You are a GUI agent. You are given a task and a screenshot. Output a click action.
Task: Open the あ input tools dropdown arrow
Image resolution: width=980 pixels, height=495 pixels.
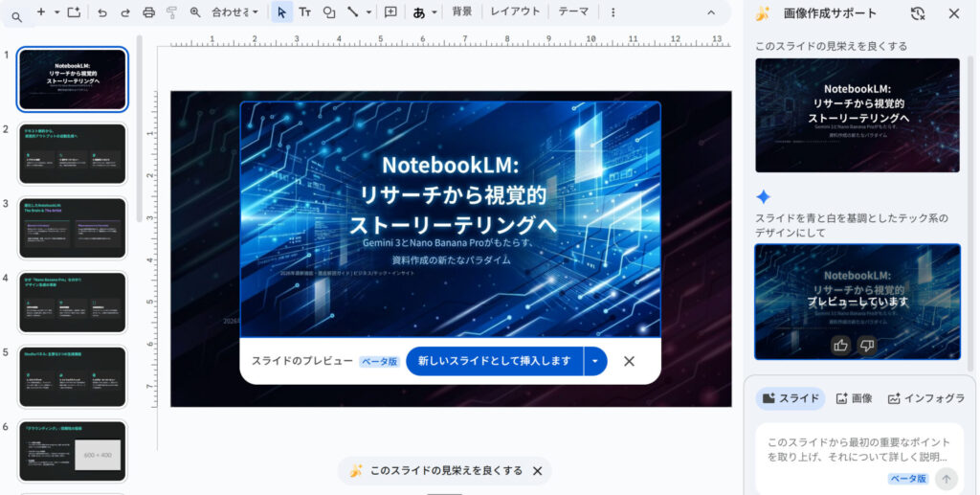click(x=434, y=11)
